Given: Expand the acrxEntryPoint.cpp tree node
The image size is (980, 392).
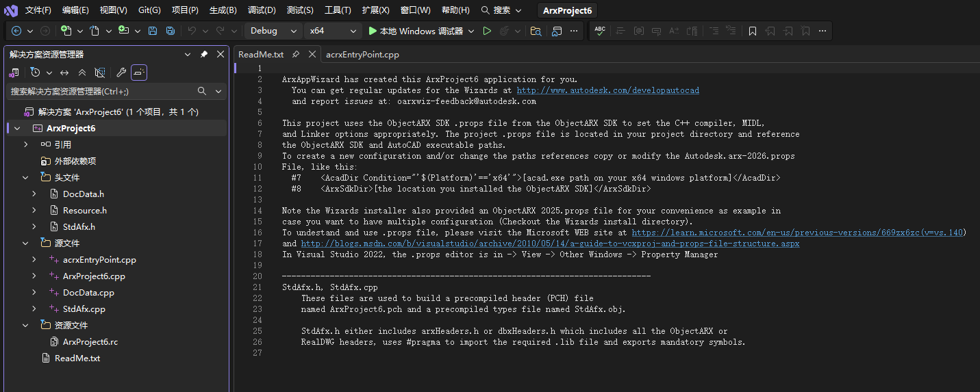Looking at the screenshot, I should click(34, 260).
